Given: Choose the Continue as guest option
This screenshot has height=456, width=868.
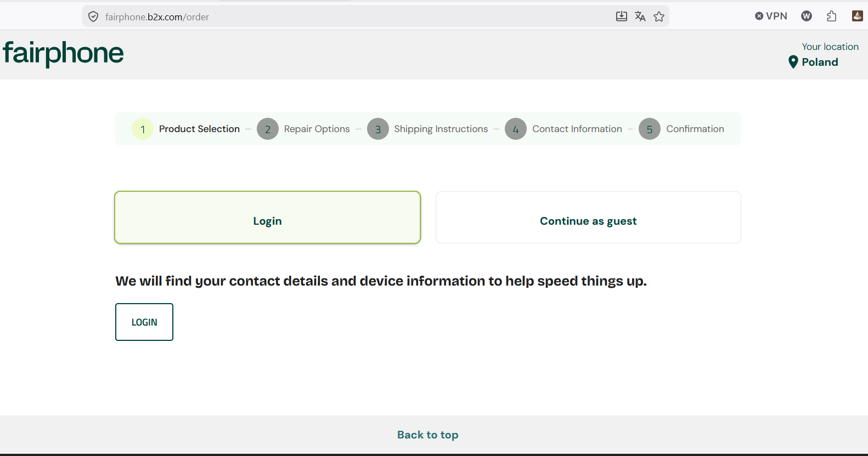Looking at the screenshot, I should click(x=588, y=217).
